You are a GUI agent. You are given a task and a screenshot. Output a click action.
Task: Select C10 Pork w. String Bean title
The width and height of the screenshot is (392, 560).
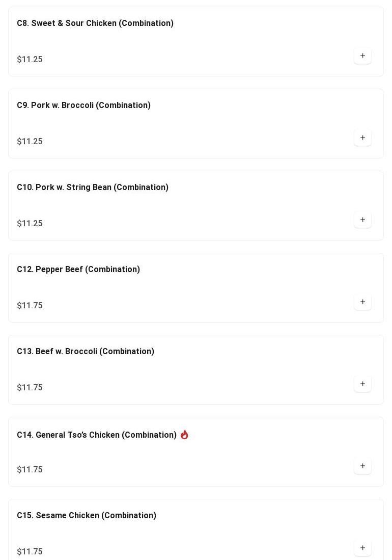tap(93, 188)
